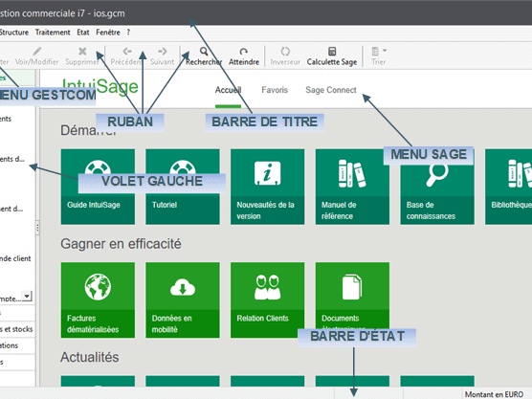Screen dimensions: 532x399
Task: Open the Tutoriel tile
Action: pyautogui.click(x=183, y=187)
